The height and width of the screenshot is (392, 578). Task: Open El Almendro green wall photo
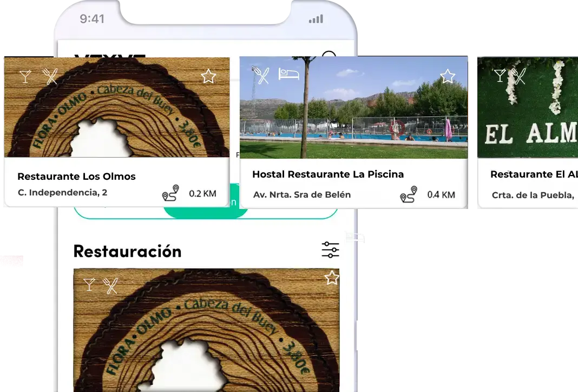[x=528, y=107]
